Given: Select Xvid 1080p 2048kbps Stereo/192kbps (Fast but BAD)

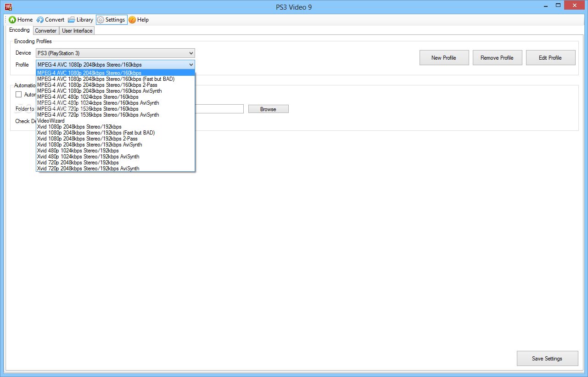Looking at the screenshot, I should coord(115,133).
